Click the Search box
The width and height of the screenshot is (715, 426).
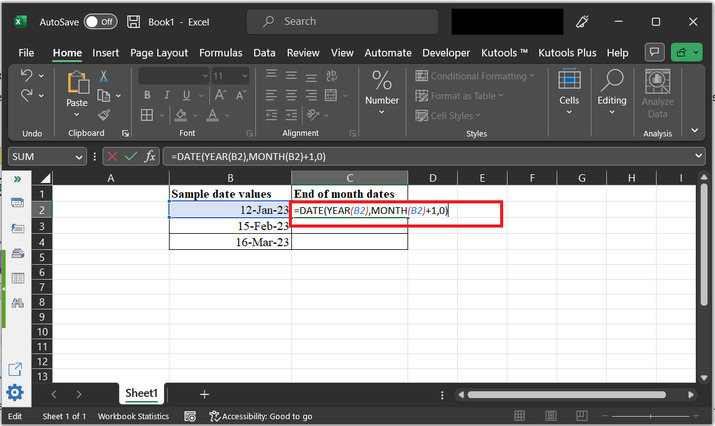pos(342,21)
